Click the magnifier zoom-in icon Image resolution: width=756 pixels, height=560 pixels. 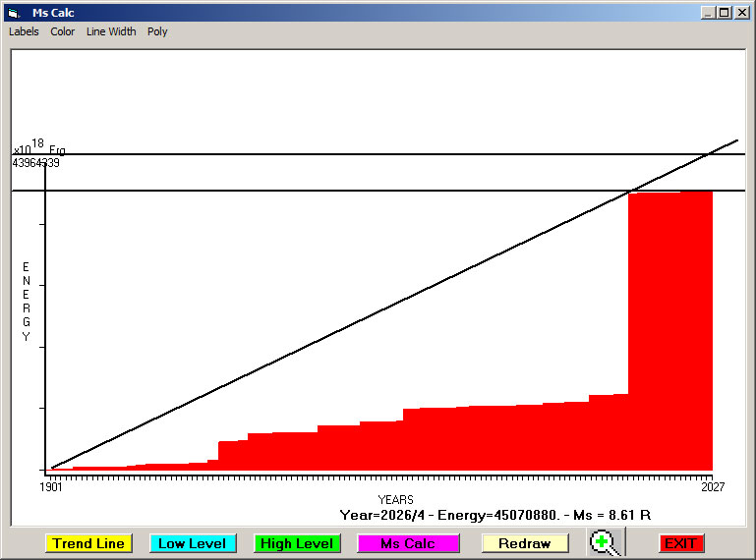[607, 543]
